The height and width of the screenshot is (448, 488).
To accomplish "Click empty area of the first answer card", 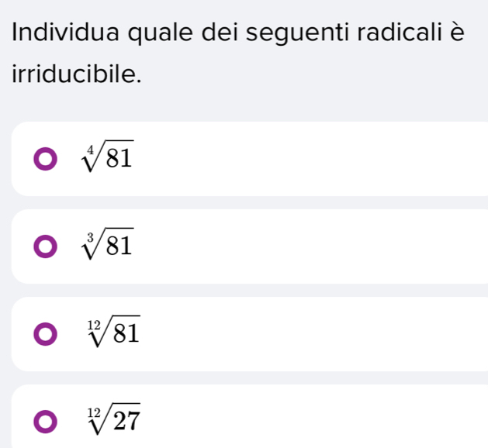I will (310, 159).
